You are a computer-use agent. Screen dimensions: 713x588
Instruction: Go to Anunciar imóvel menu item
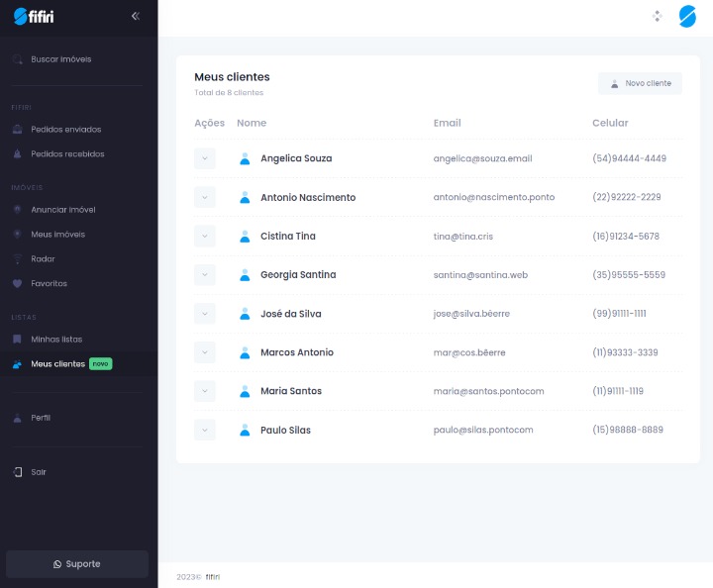(x=62, y=210)
